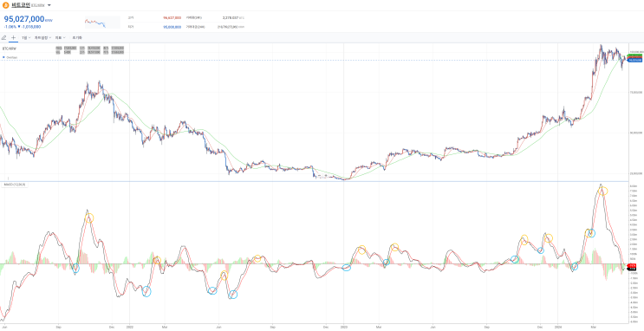
Task: Click the blue current price tag on axis
Action: coord(635,61)
